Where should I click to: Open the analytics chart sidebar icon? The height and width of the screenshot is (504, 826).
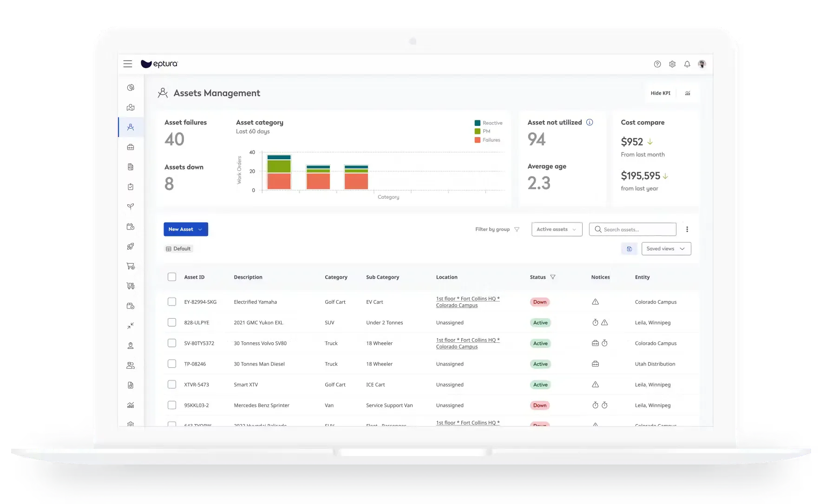point(131,405)
